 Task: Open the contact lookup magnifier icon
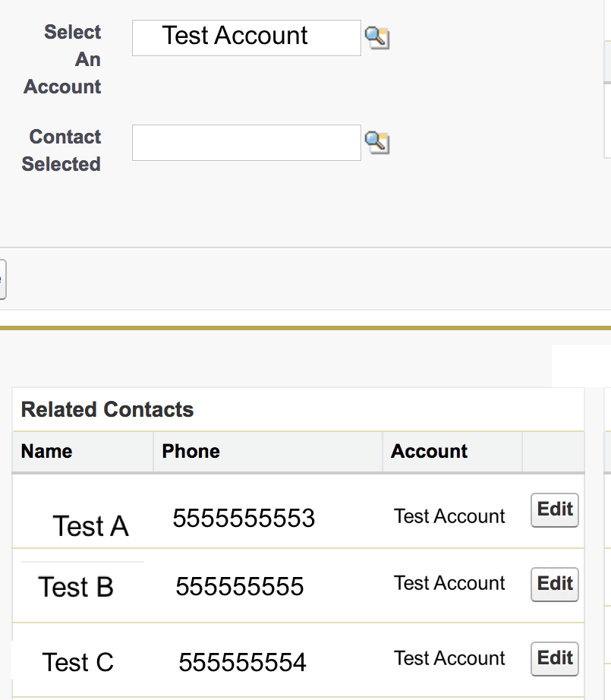377,142
